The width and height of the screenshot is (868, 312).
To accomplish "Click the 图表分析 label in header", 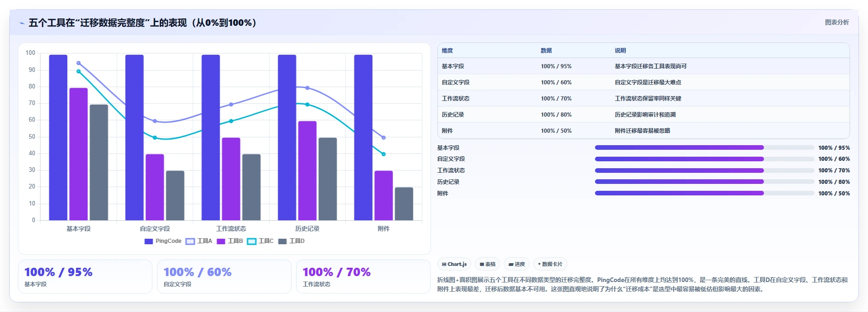I will [x=837, y=22].
